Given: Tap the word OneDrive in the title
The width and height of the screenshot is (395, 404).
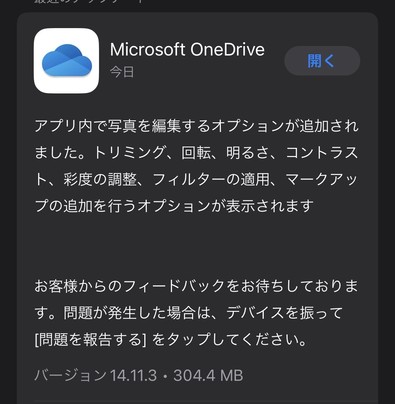Looking at the screenshot, I should [x=228, y=50].
